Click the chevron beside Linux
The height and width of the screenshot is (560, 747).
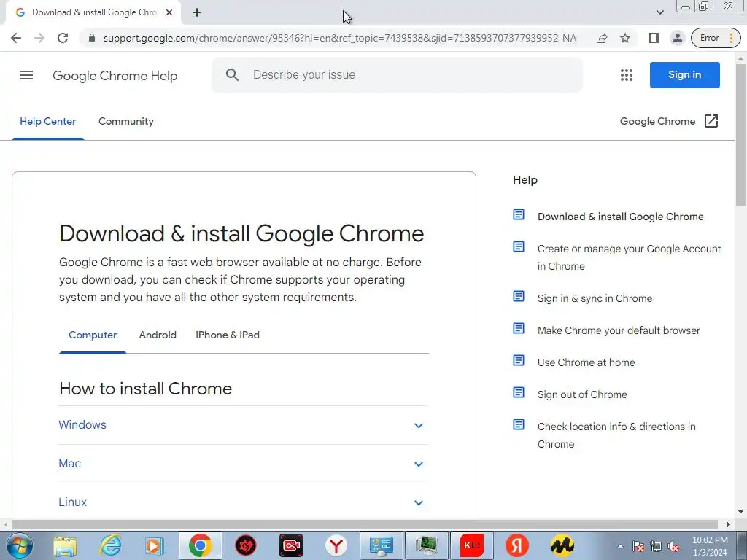(x=418, y=503)
